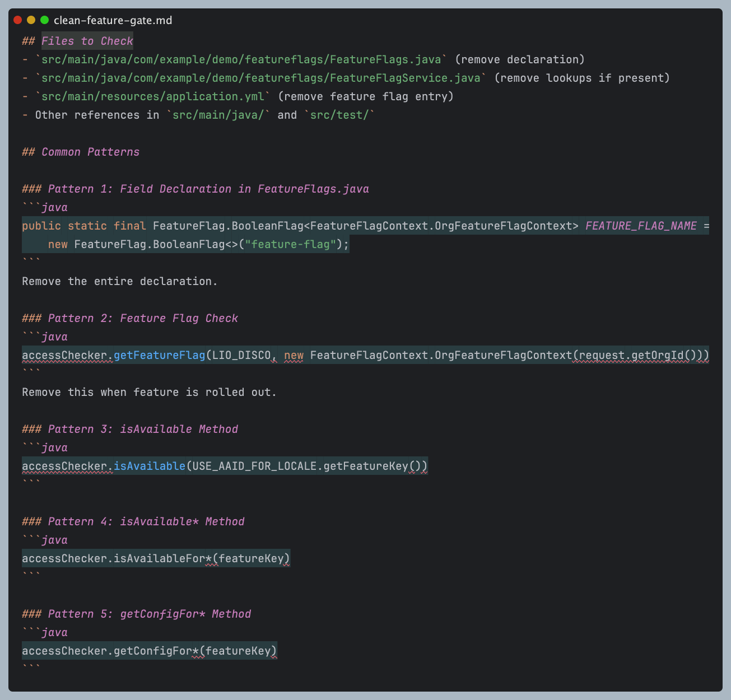Screen dimensions: 731x700
Task: Click the 'Common Patterns' heading
Action: pos(90,152)
